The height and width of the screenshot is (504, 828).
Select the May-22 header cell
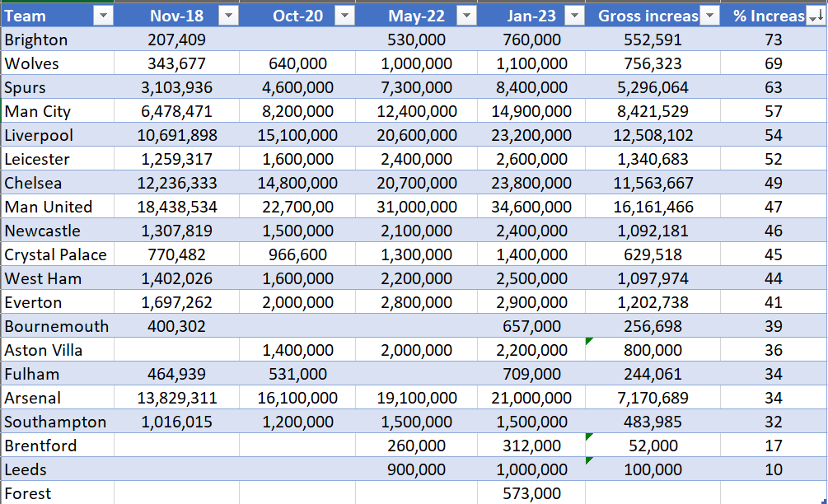[416, 16]
